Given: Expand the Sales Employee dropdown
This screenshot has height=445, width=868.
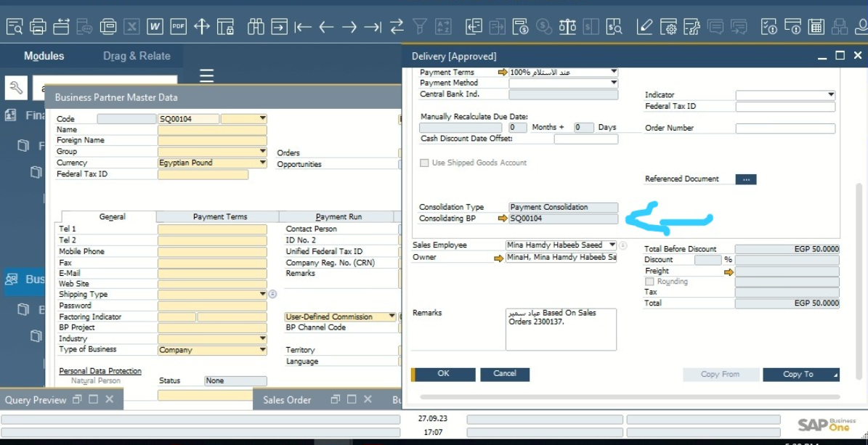Looking at the screenshot, I should 612,245.
